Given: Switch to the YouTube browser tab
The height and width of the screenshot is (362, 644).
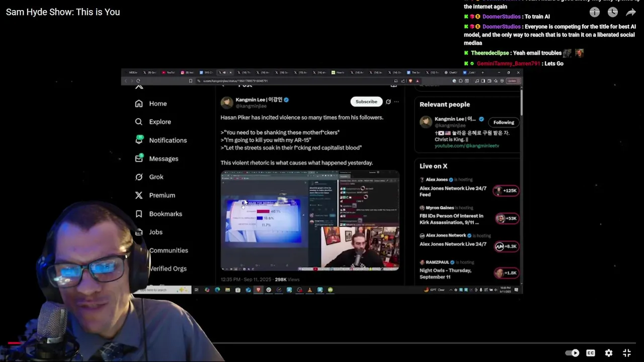Looking at the screenshot, I should tap(169, 72).
